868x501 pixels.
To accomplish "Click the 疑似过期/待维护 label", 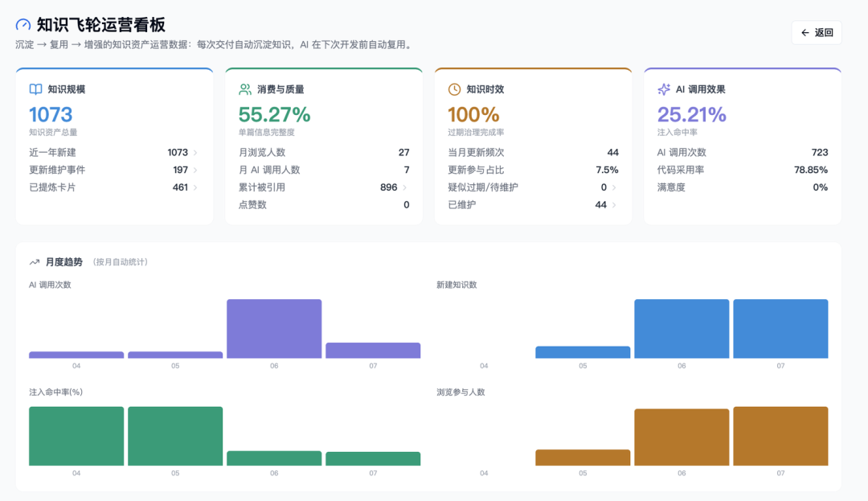I will tap(483, 187).
